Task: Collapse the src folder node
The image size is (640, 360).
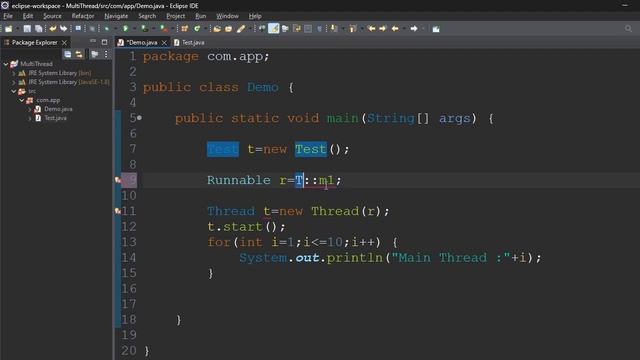Action: [13, 91]
